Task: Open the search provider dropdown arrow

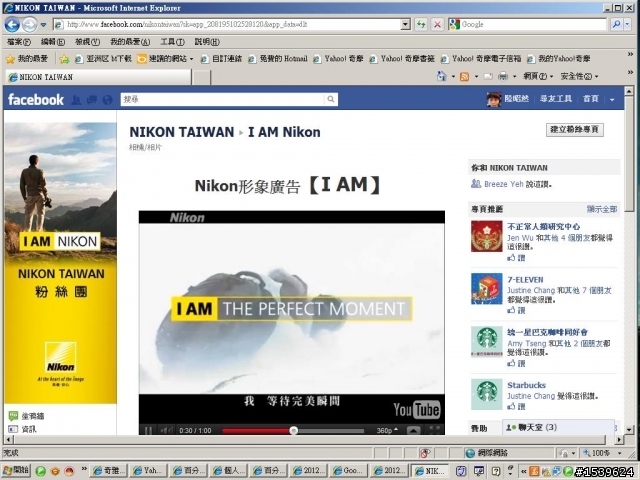Action: point(627,24)
